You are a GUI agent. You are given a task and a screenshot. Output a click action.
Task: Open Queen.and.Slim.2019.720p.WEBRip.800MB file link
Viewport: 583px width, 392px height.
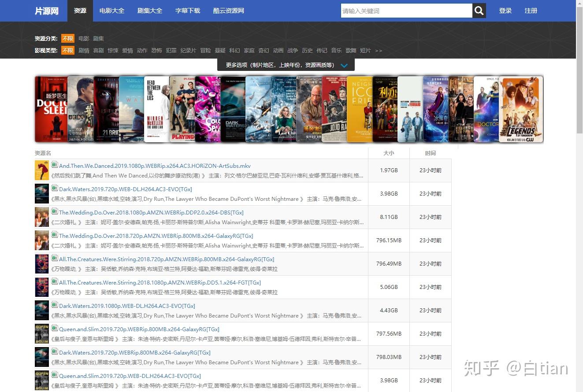tap(139, 329)
